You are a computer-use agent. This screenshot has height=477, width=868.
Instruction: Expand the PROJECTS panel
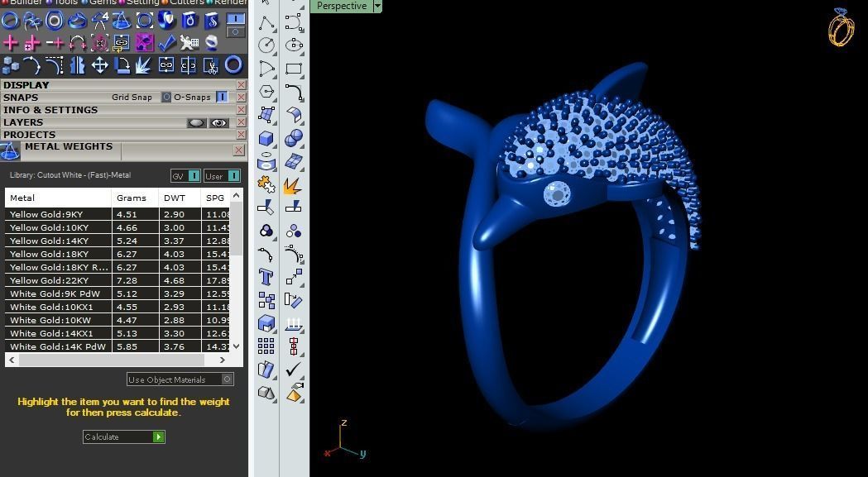[x=29, y=135]
